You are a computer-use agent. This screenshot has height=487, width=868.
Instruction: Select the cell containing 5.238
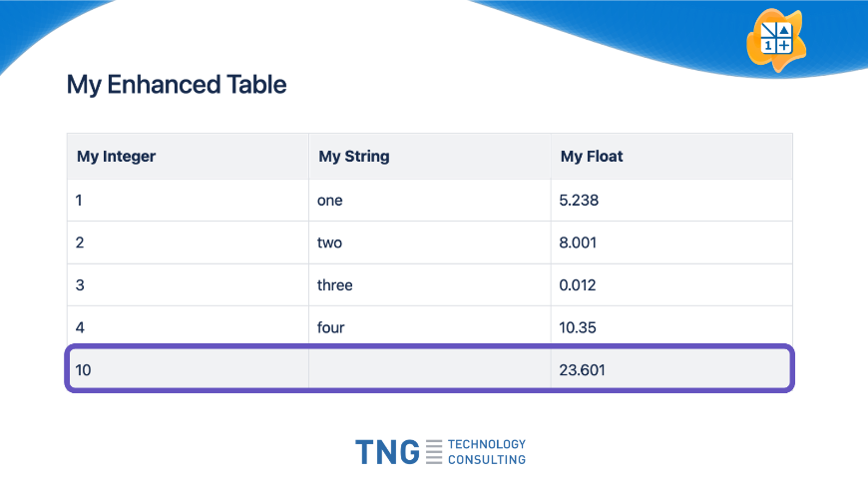[579, 201]
